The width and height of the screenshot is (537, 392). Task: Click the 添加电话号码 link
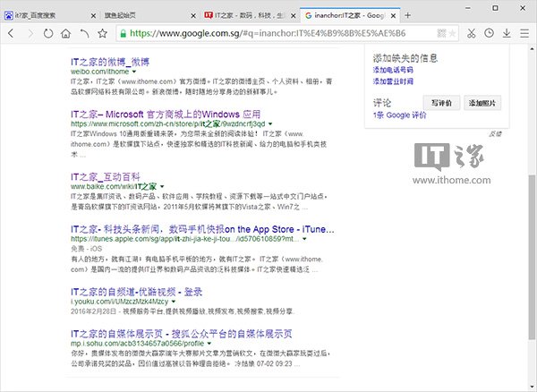393,69
